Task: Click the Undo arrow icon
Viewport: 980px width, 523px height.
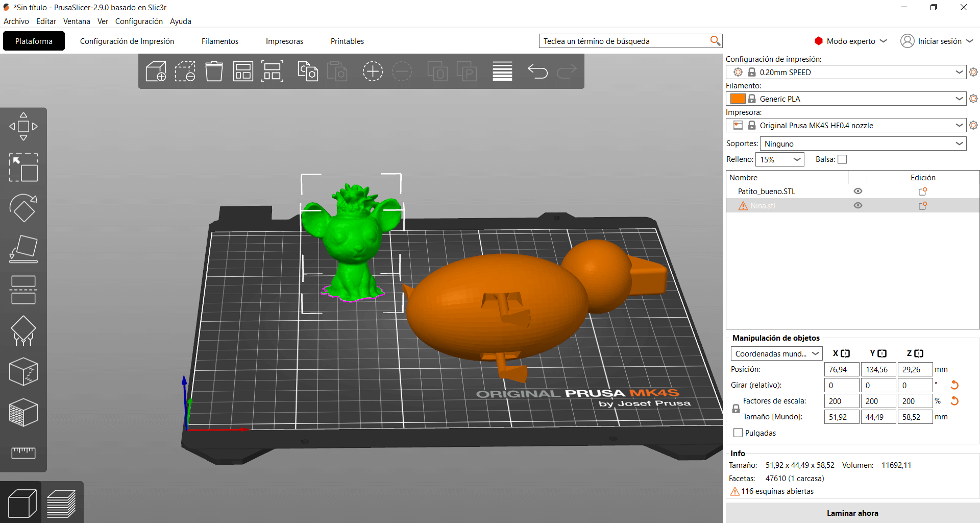Action: 537,72
